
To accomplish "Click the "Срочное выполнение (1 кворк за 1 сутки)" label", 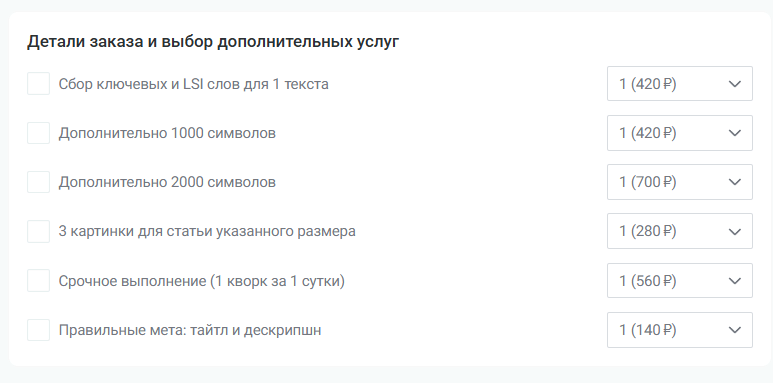I will click(202, 281).
